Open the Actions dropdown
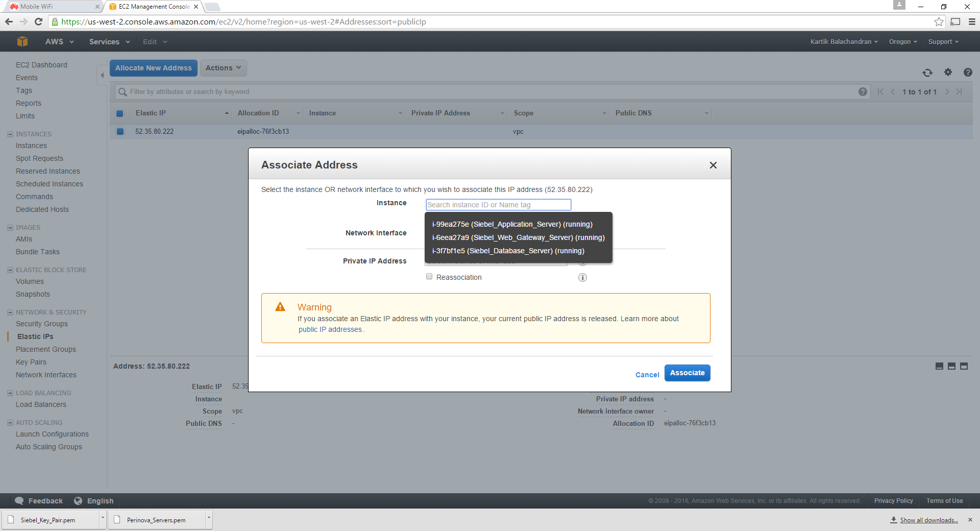The height and width of the screenshot is (531, 980). 223,68
